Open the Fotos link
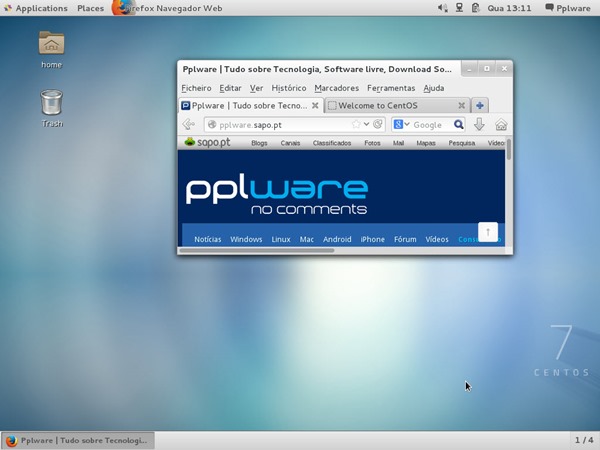600x450 pixels. coord(372,143)
